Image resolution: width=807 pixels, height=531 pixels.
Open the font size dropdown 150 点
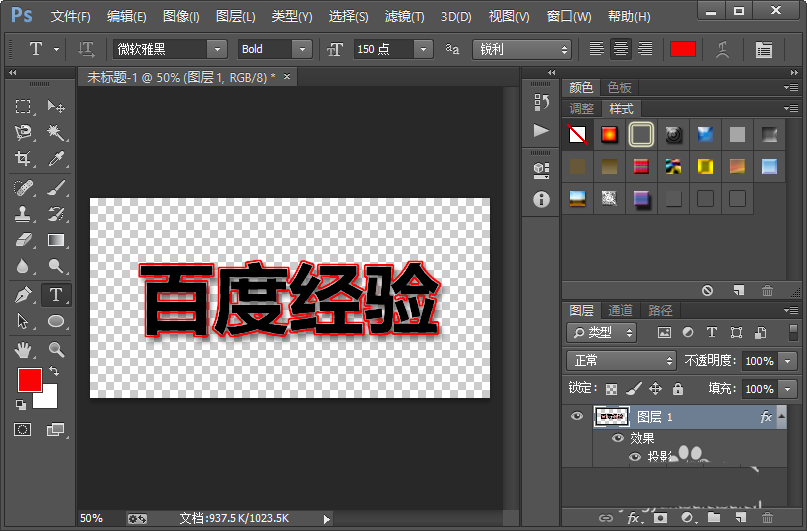pyautogui.click(x=423, y=49)
